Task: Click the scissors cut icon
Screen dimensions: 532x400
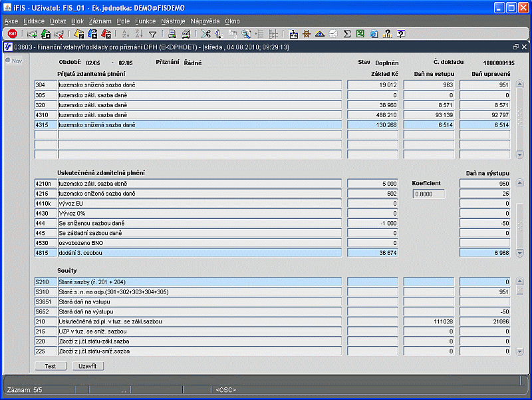Action: (x=205, y=34)
